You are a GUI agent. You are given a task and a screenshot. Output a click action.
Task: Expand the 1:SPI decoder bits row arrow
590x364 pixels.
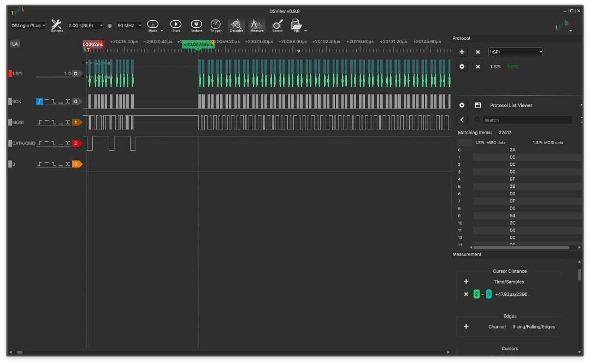click(x=84, y=63)
